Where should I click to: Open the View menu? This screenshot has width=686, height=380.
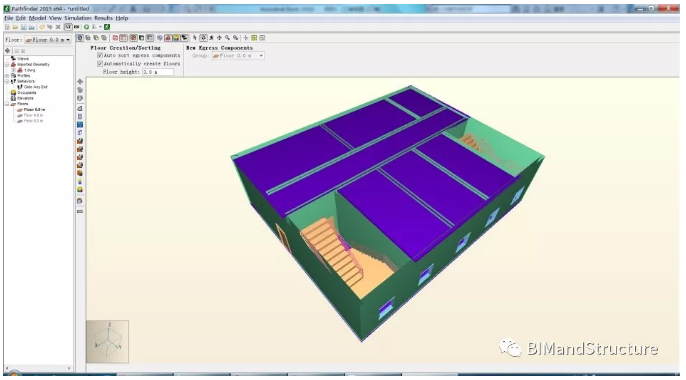(x=55, y=18)
